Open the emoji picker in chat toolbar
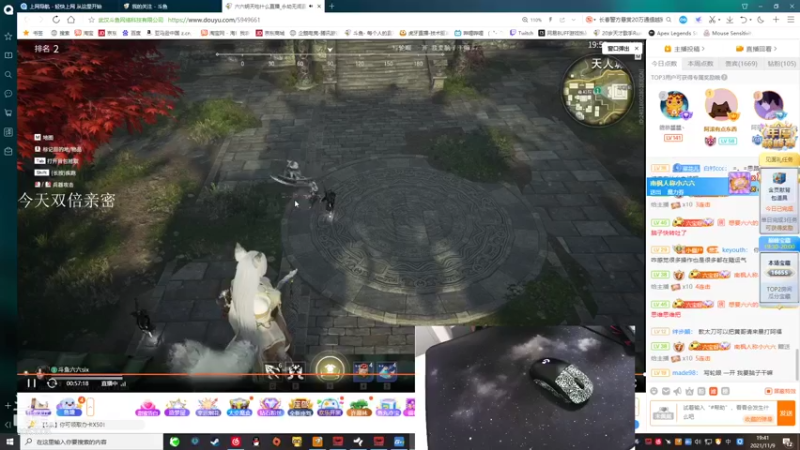The image size is (800, 450). 654,391
